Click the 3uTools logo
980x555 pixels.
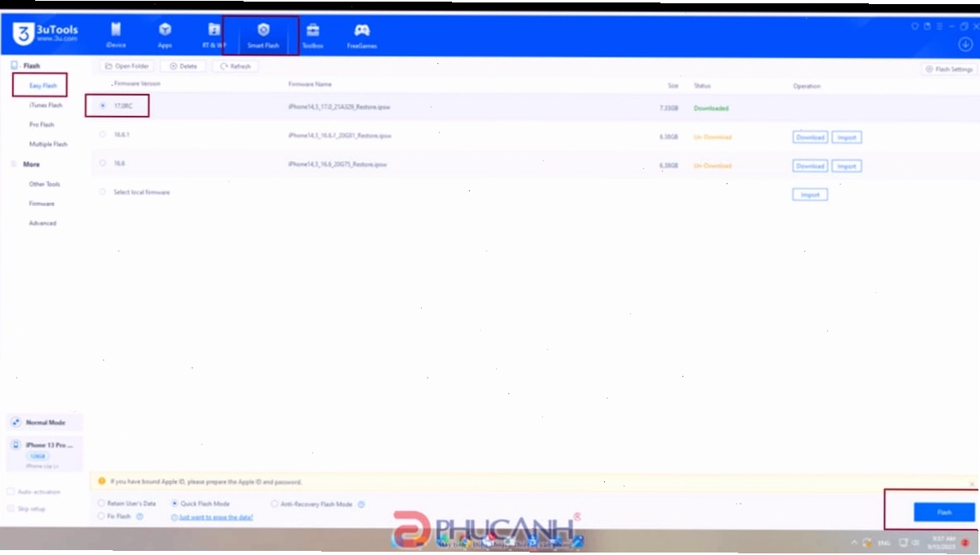pos(45,34)
